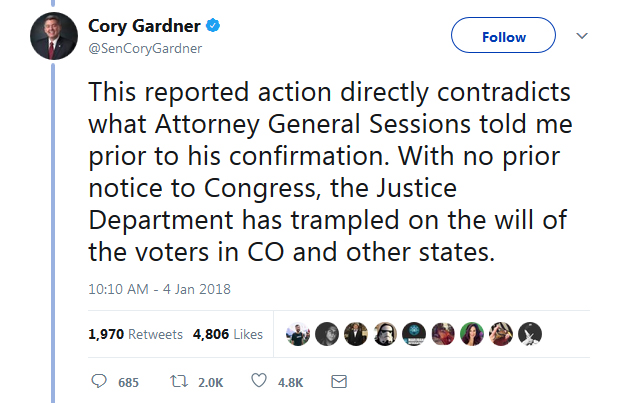Image resolution: width=624 pixels, height=403 pixels.
Task: Click the reply speech bubble icon
Action: 99,381
